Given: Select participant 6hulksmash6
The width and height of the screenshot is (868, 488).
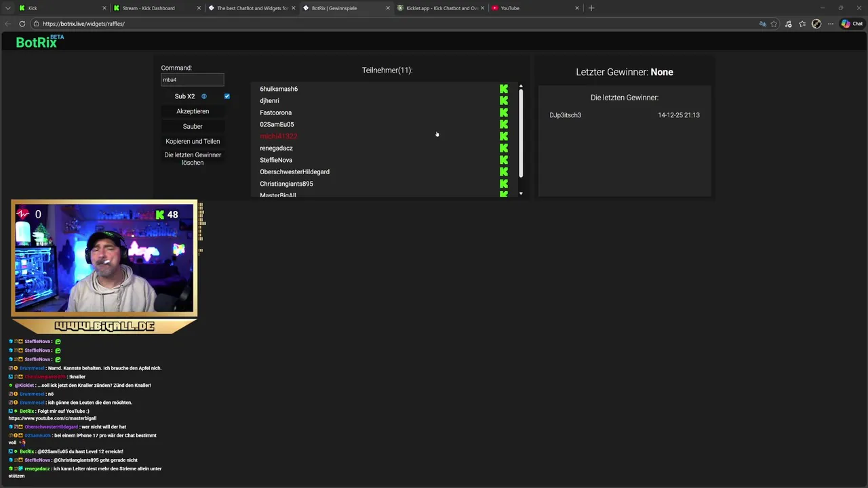Looking at the screenshot, I should pos(279,89).
